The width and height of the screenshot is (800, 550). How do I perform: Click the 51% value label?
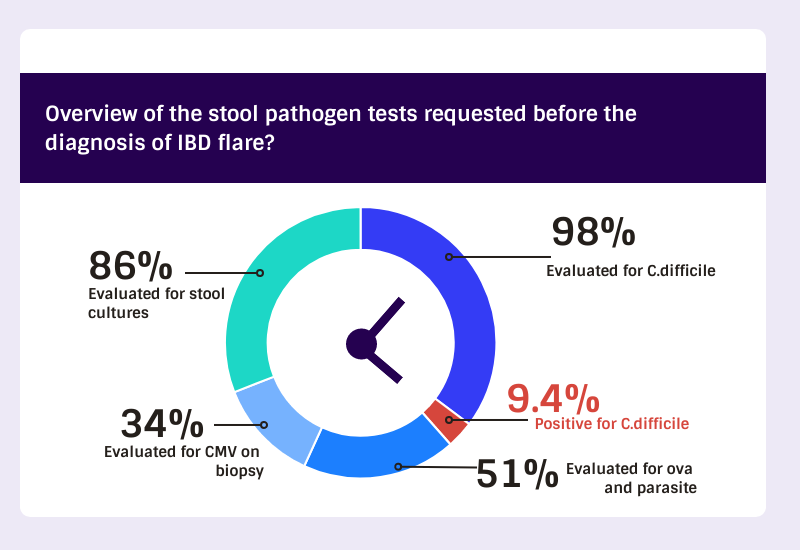pos(517,473)
